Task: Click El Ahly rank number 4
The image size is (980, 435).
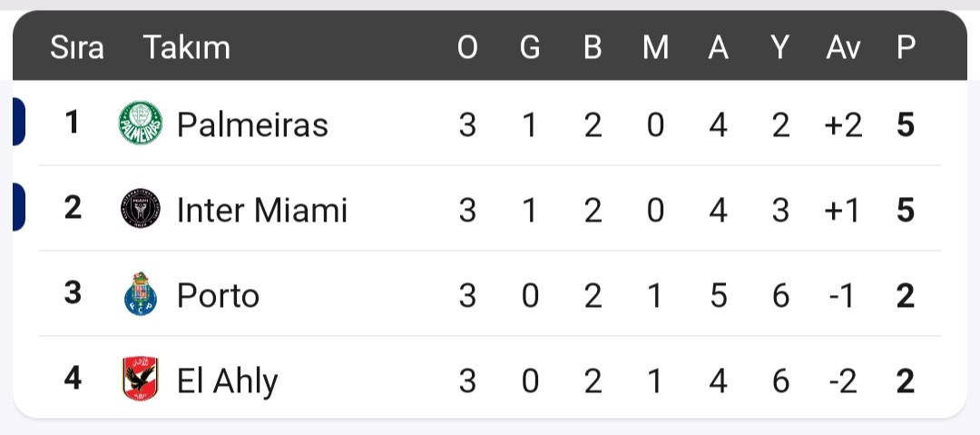Action: [73, 379]
